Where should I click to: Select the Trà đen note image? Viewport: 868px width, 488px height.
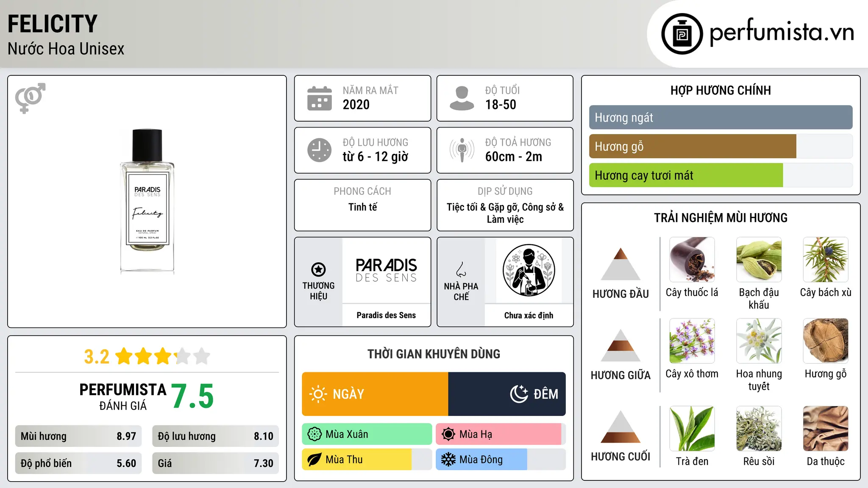tap(692, 429)
